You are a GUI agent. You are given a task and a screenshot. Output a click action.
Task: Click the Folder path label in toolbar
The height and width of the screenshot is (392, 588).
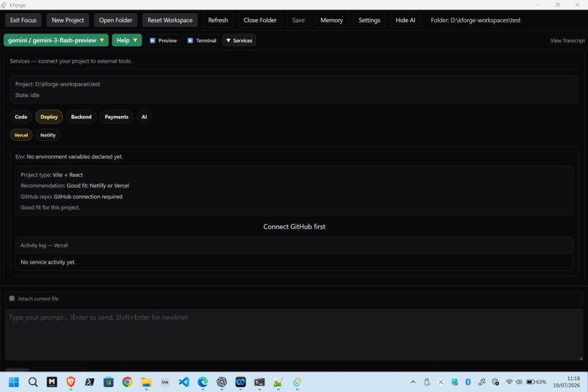(x=476, y=20)
